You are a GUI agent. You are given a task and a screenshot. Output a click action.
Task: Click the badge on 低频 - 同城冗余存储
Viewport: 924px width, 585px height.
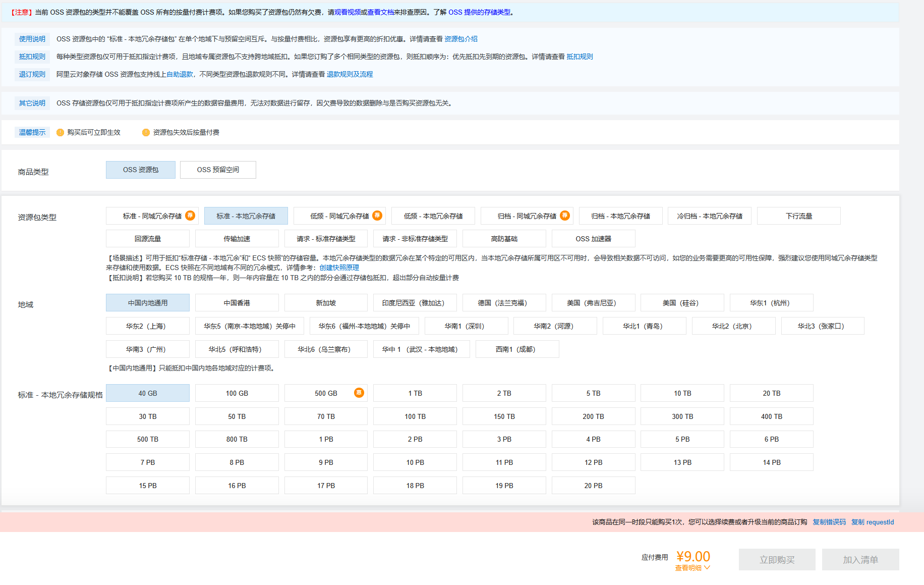pyautogui.click(x=377, y=216)
